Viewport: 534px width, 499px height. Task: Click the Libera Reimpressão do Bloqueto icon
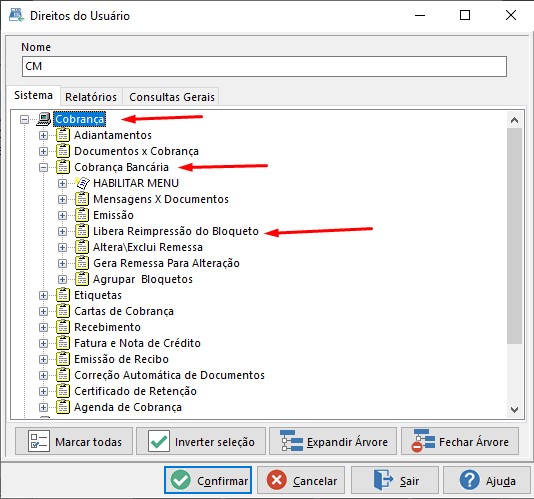click(x=82, y=231)
